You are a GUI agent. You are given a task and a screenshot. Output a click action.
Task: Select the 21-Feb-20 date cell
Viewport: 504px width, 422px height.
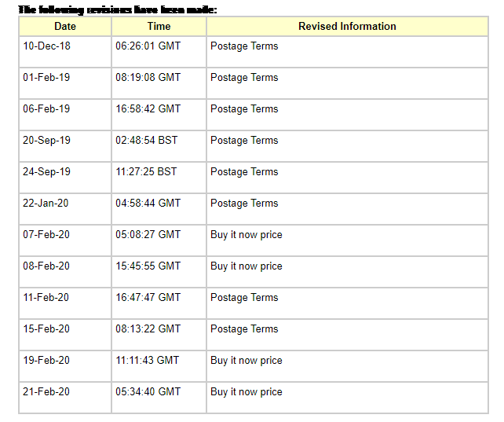65,398
